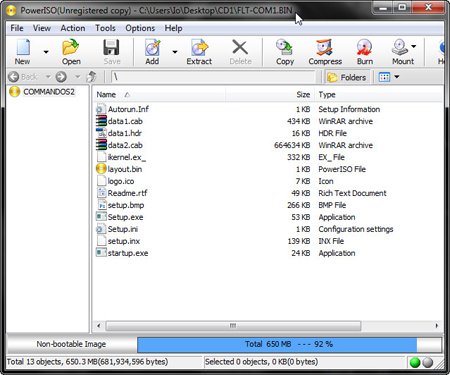Click the application icon of Setup.exe
450x375 pixels.
click(101, 217)
